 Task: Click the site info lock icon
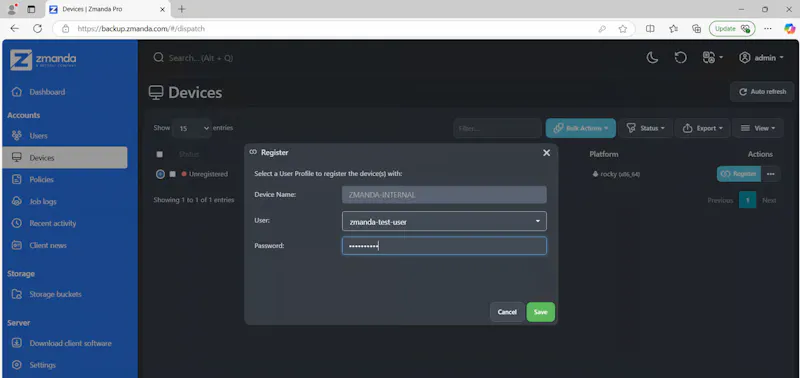click(x=65, y=29)
